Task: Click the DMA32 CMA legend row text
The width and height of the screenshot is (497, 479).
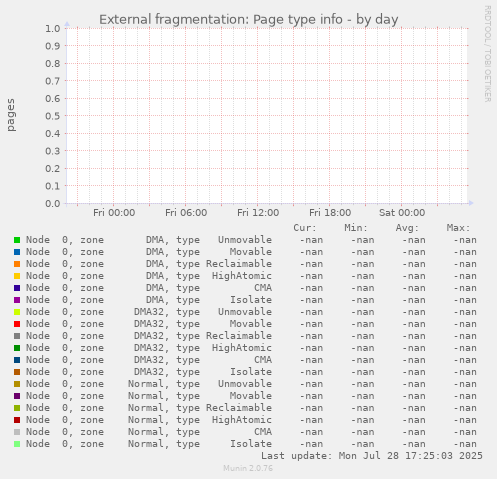Action: [149, 360]
